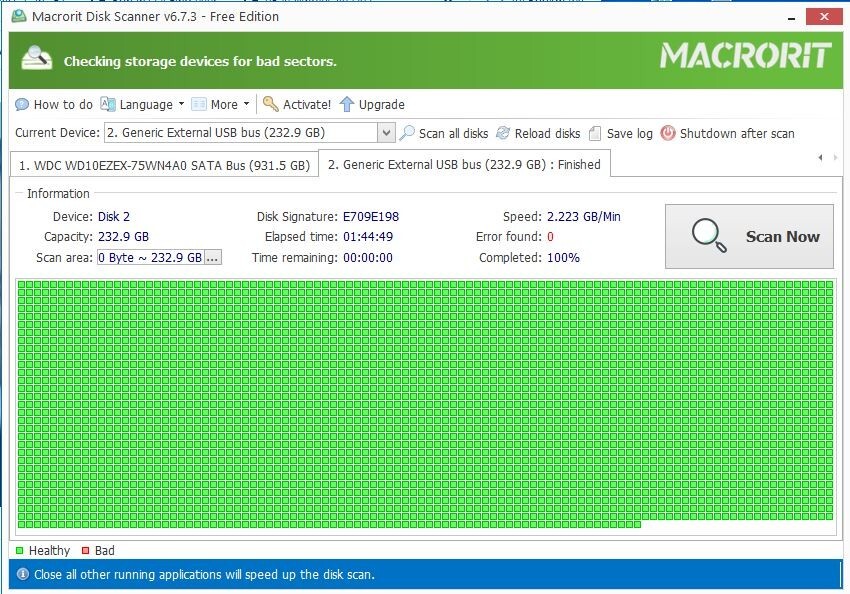Click the Disk Signature value E709E198

(x=371, y=217)
